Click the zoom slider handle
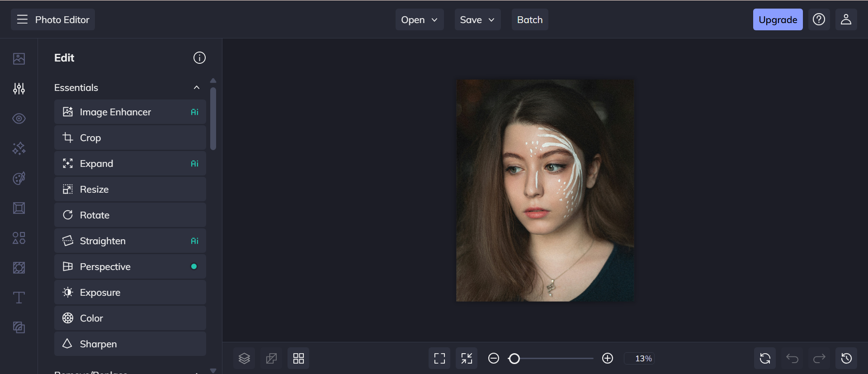Screen dimensions: 868x374 click(x=514, y=359)
